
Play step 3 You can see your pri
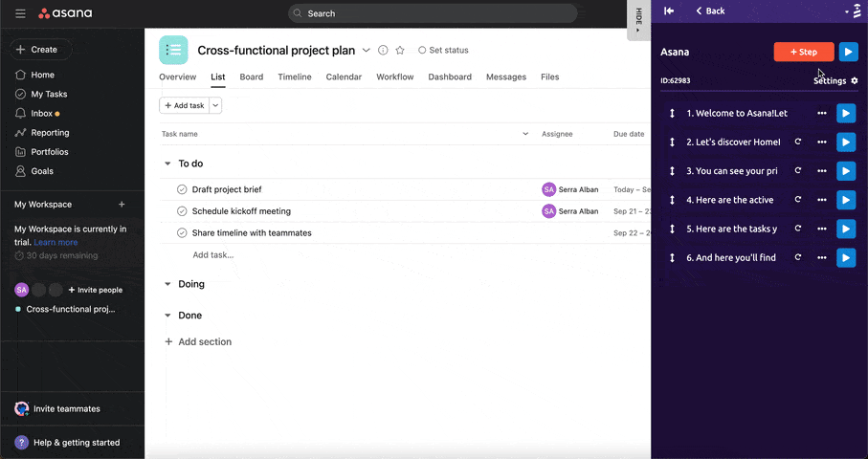(846, 171)
